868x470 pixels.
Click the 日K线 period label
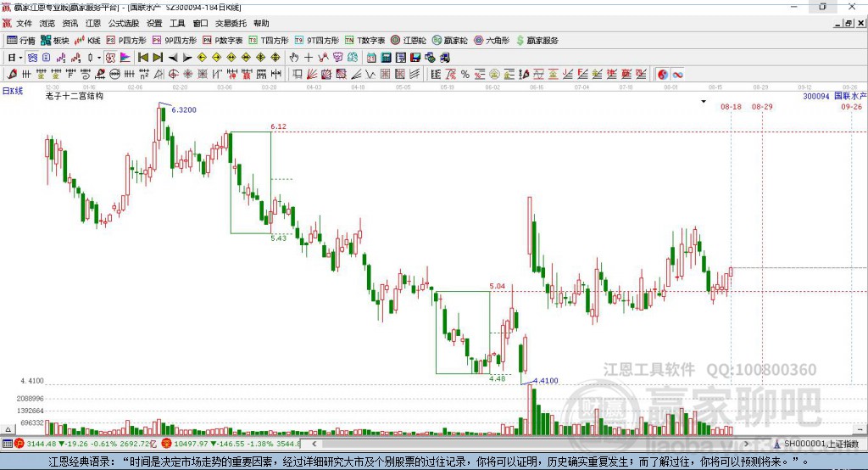[x=13, y=91]
